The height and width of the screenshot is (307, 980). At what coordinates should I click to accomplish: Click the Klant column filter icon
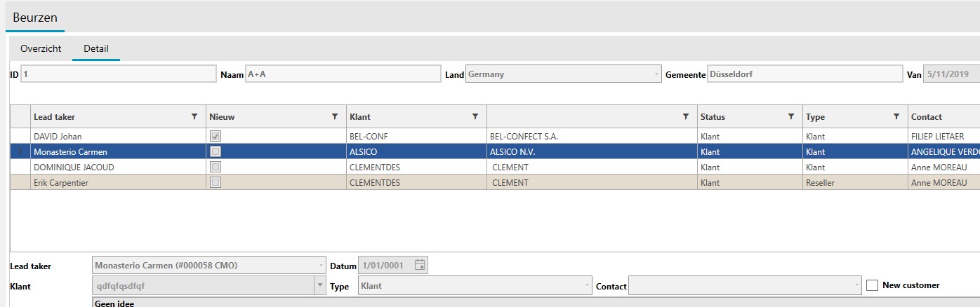(x=475, y=117)
